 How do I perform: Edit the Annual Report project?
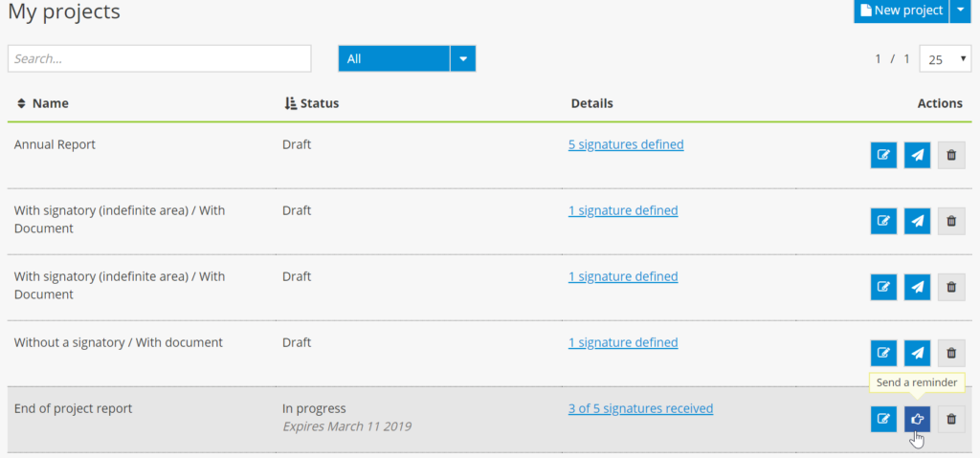coord(883,155)
